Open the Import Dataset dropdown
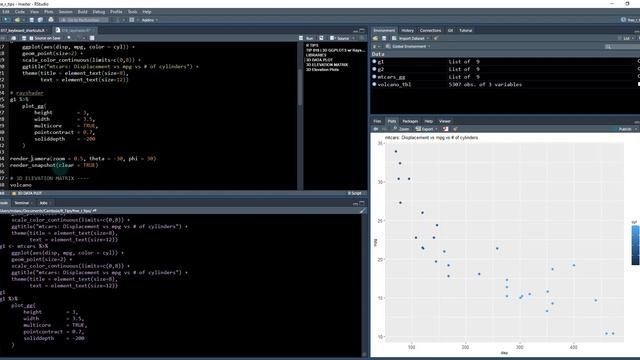The width and height of the screenshot is (640, 360). pyautogui.click(x=410, y=38)
